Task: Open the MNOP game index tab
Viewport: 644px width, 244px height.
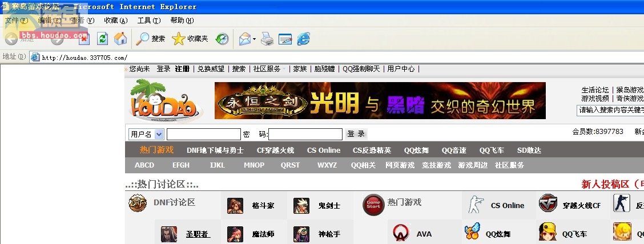Action: click(254, 165)
